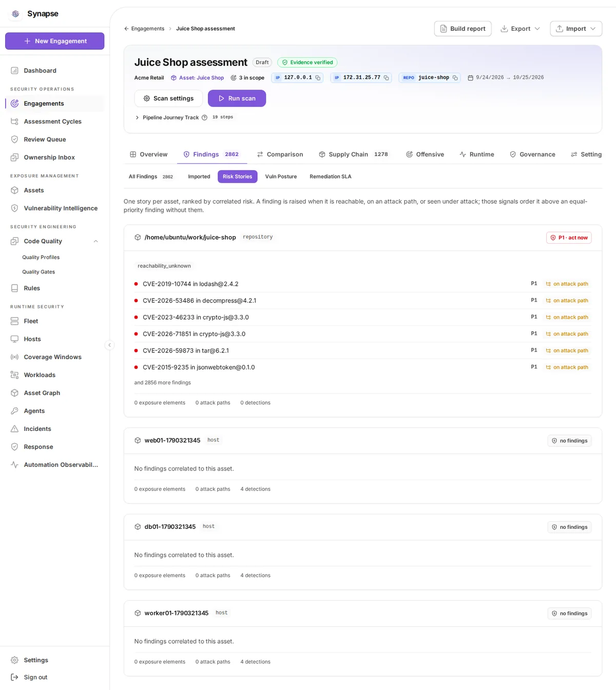Open Scan settings
616x690 pixels.
[x=168, y=98]
